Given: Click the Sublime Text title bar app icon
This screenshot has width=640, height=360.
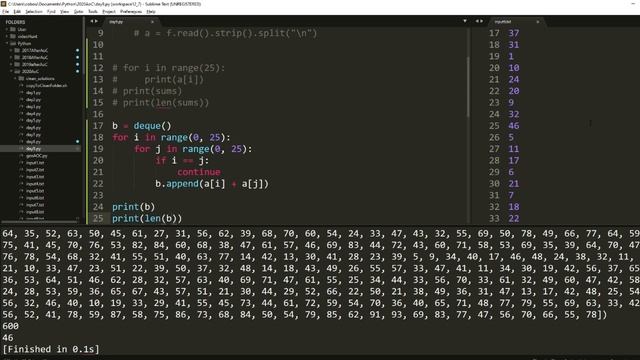Looking at the screenshot, I should point(4,4).
